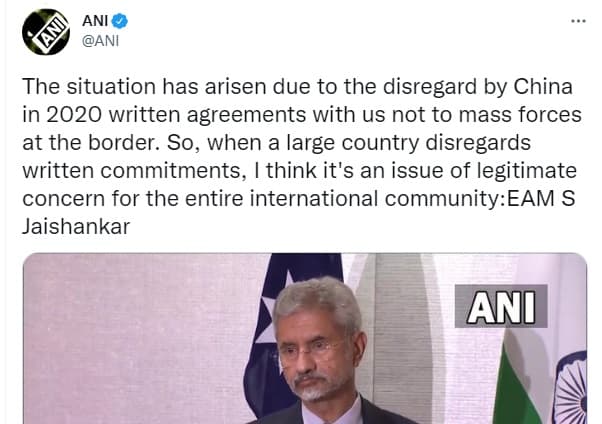
Task: Click "Jaishankar" on the last text line
Action: (x=76, y=227)
